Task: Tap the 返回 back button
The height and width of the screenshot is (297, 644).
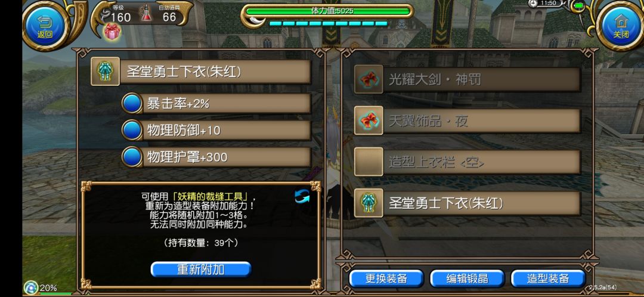Action: (x=45, y=24)
